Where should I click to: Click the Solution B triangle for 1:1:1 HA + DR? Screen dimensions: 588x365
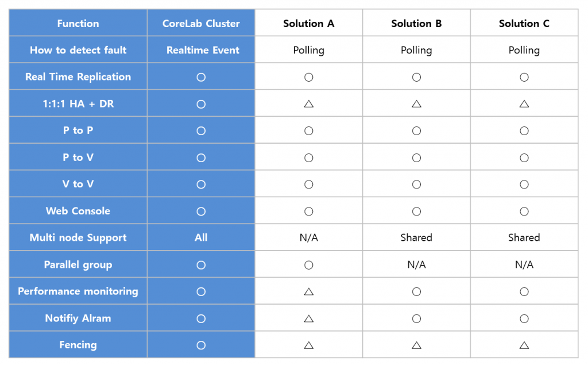(416, 104)
